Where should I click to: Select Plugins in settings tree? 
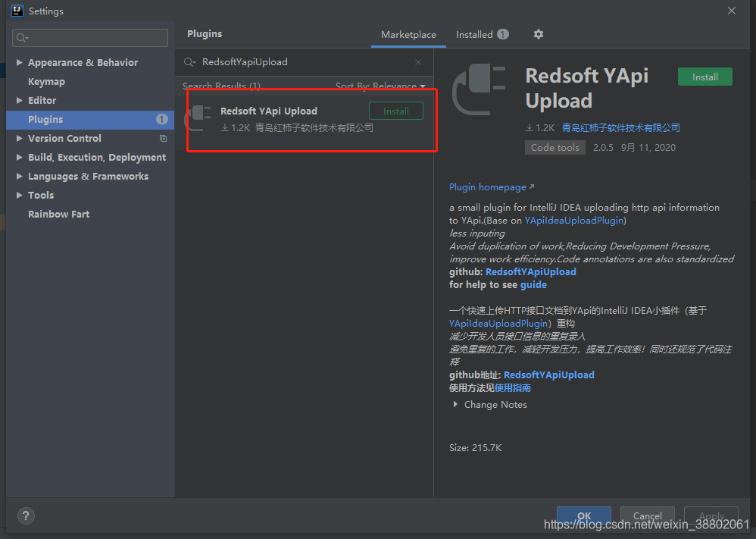pyautogui.click(x=90, y=119)
